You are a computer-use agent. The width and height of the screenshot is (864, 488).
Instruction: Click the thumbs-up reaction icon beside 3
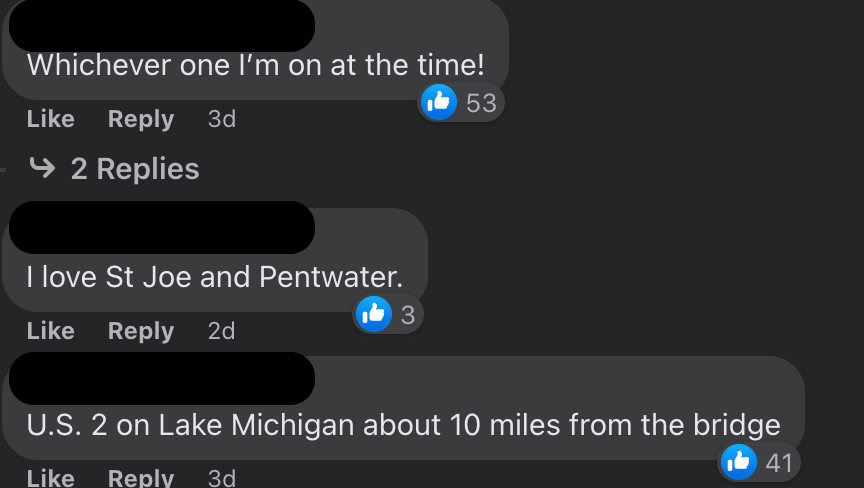tap(373, 315)
